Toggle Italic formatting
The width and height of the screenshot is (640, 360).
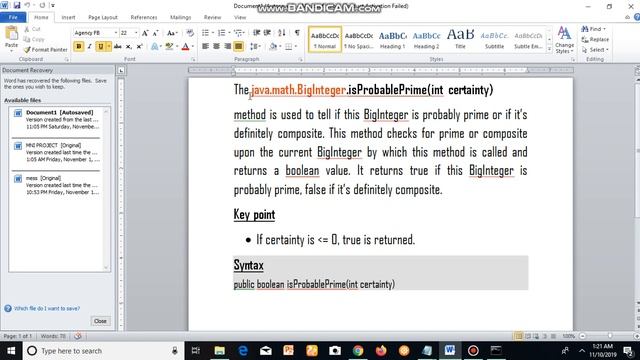pyautogui.click(x=89, y=47)
